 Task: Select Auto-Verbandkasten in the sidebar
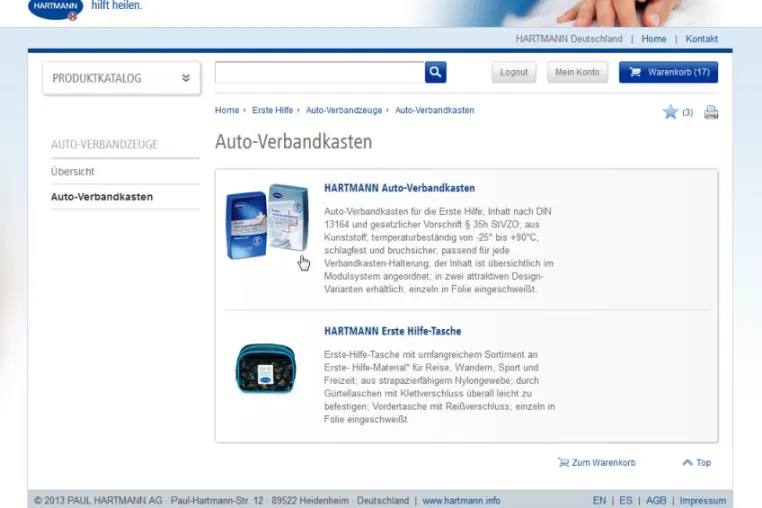(x=102, y=197)
